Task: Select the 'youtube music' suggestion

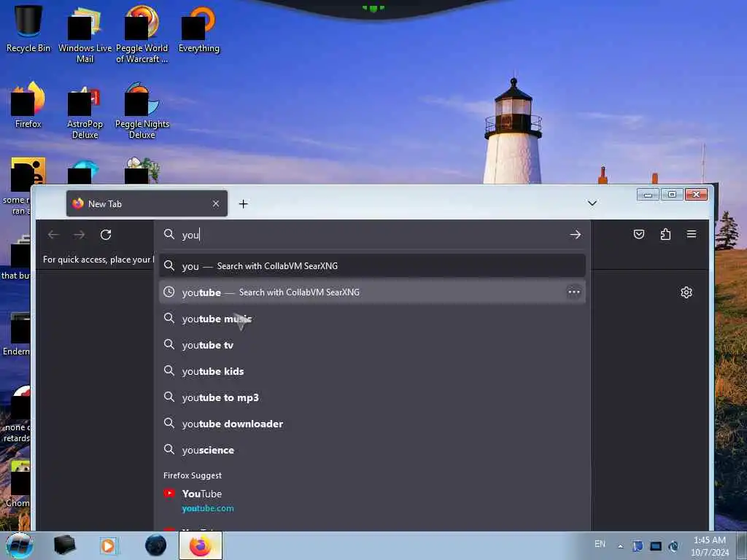Action: (372, 319)
